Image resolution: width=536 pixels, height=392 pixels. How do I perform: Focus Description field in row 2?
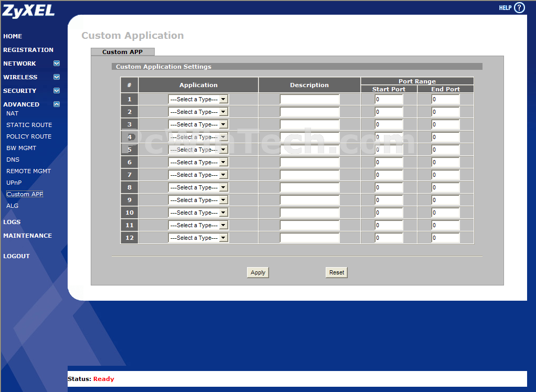(x=310, y=112)
